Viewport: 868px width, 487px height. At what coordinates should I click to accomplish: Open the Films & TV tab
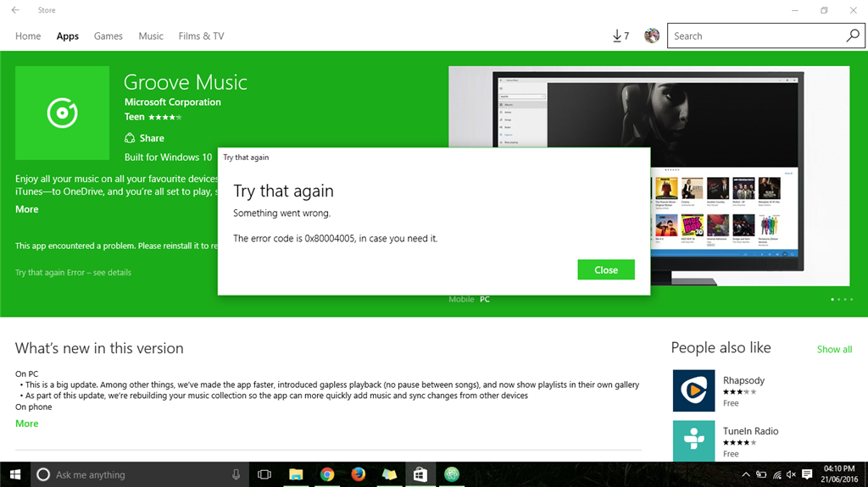201,36
